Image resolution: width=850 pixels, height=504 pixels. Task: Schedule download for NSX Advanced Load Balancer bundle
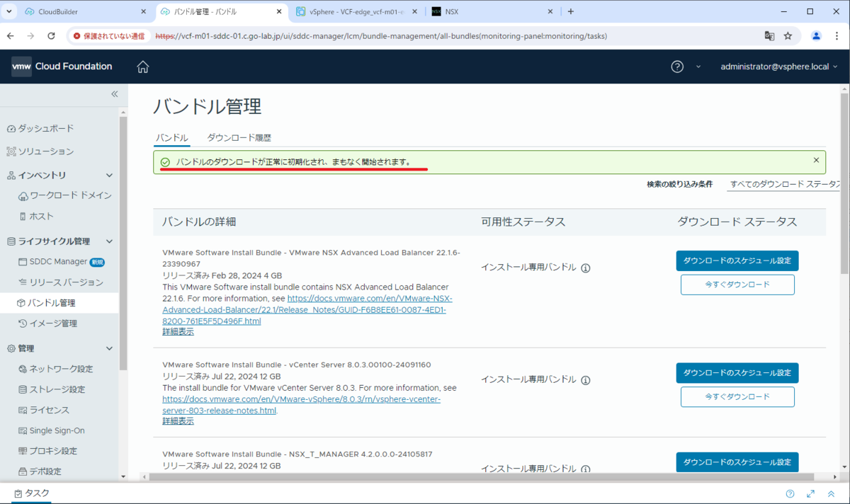click(x=737, y=260)
